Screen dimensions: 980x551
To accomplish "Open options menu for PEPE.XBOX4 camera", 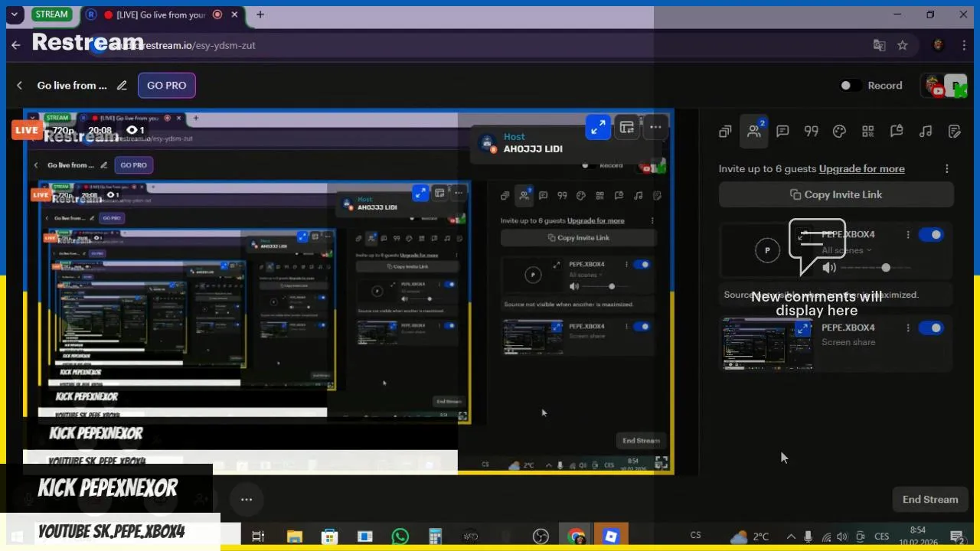I will coord(908,235).
